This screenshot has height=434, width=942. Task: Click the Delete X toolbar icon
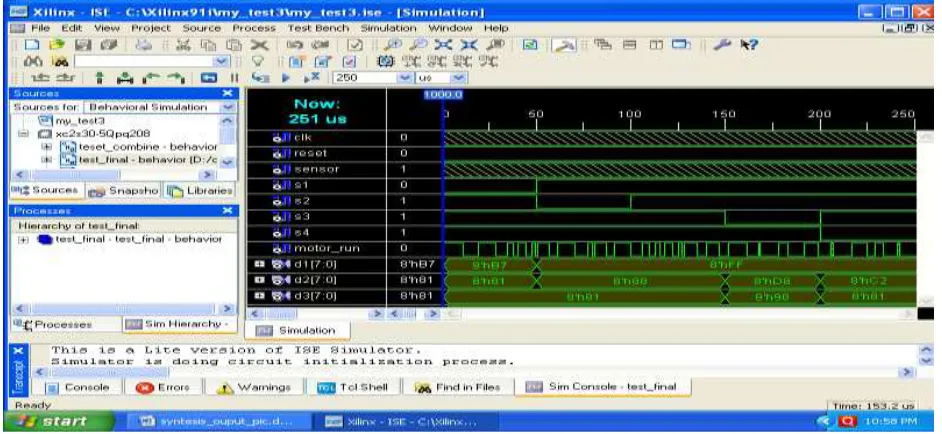[x=258, y=44]
